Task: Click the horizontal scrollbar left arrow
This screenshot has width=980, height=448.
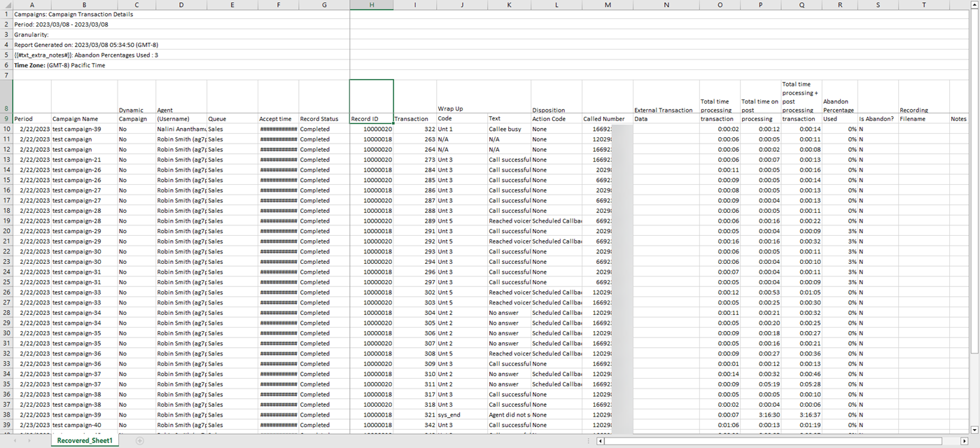Action: pyautogui.click(x=601, y=441)
